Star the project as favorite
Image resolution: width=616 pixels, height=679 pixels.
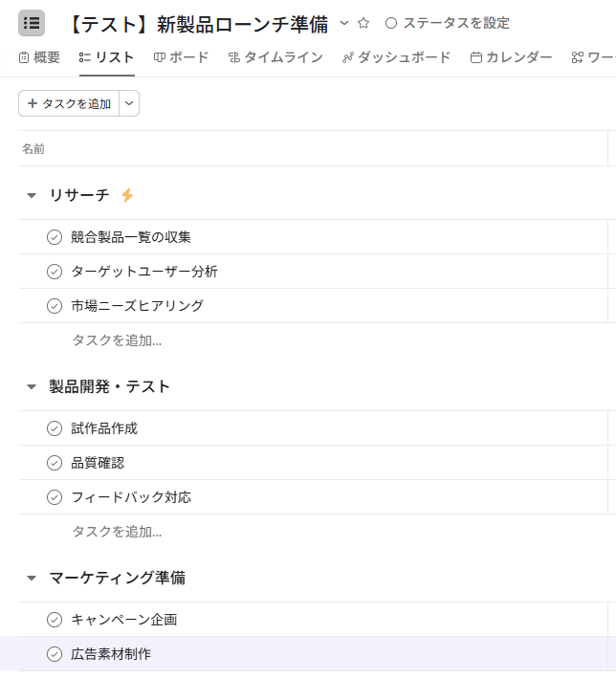pos(363,23)
